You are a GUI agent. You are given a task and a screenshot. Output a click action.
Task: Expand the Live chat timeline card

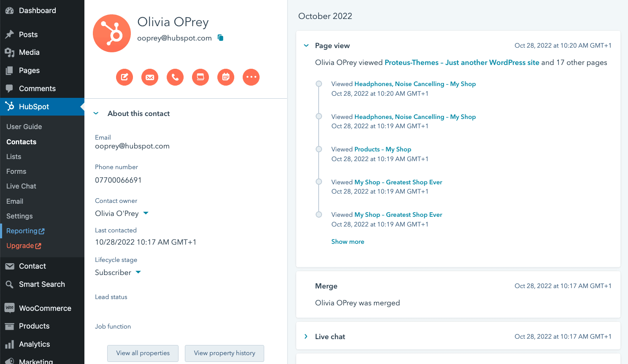tap(306, 337)
